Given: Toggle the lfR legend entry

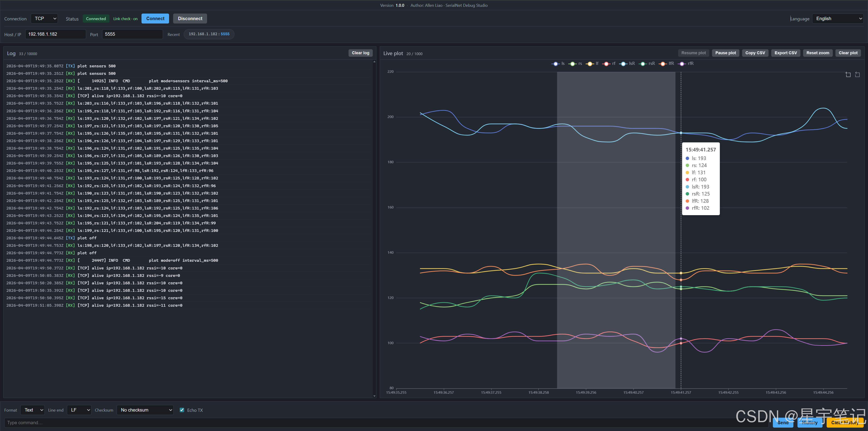Looking at the screenshot, I should pos(663,64).
